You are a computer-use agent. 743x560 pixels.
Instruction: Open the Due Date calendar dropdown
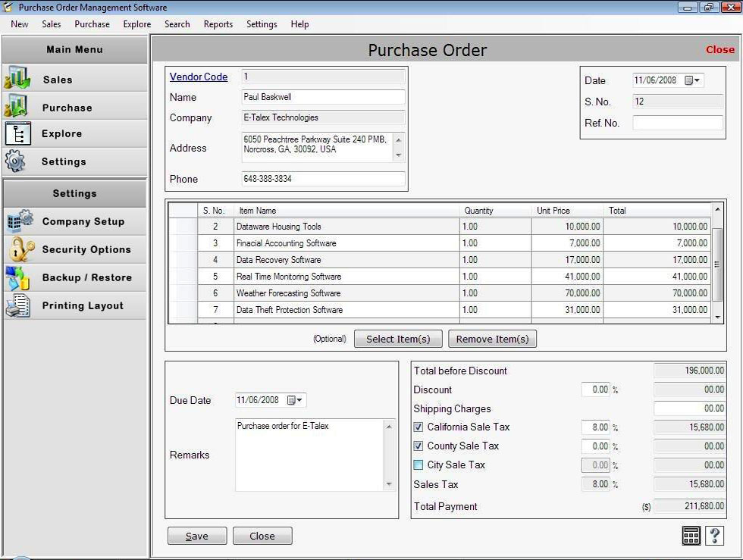point(295,400)
